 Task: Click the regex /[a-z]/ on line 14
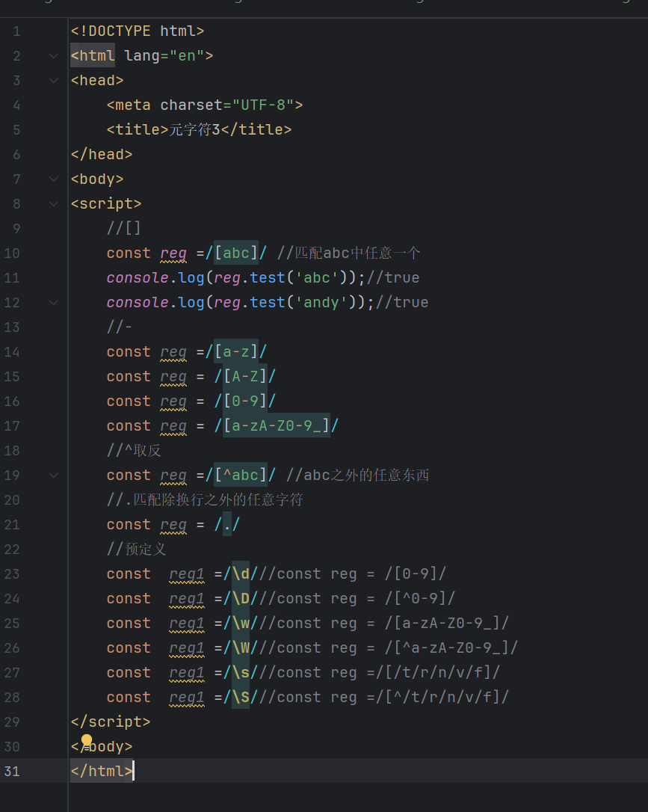(x=236, y=351)
